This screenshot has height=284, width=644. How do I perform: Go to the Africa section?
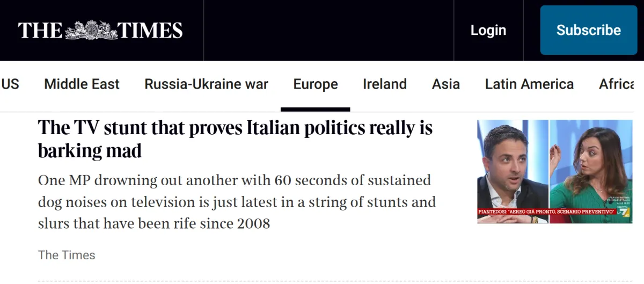pos(616,84)
